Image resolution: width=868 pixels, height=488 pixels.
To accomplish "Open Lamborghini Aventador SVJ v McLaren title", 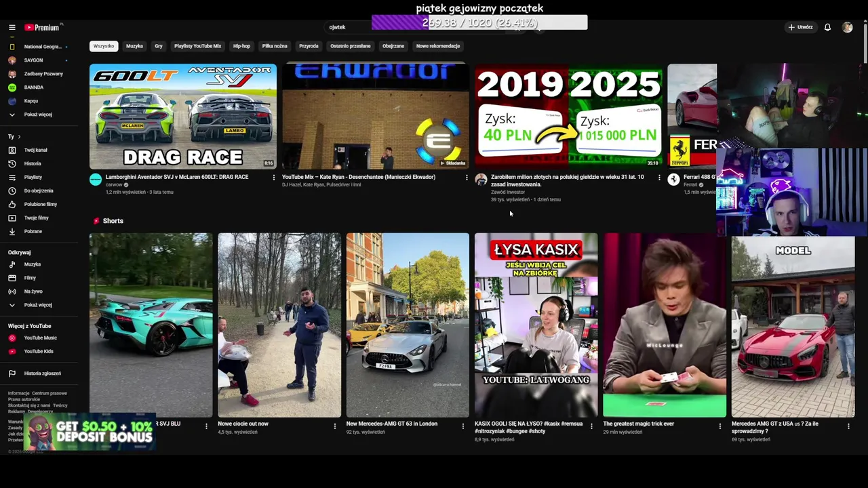I will 177,177.
